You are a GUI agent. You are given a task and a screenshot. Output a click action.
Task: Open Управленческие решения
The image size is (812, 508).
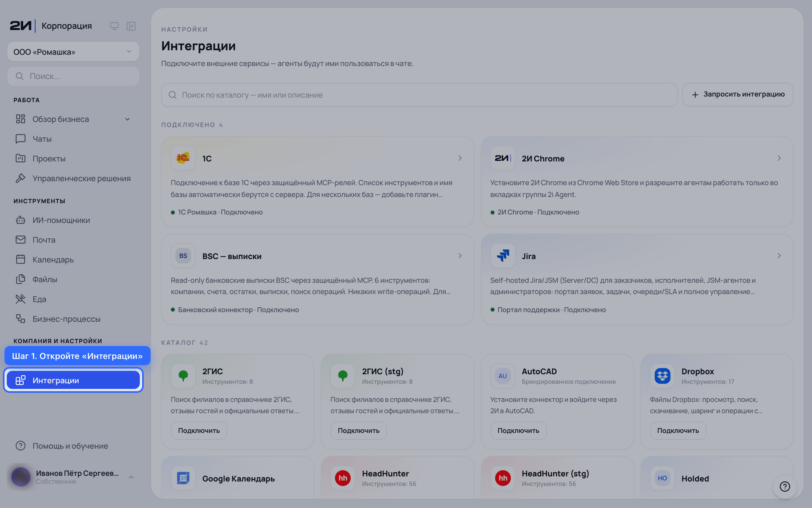tap(73, 178)
